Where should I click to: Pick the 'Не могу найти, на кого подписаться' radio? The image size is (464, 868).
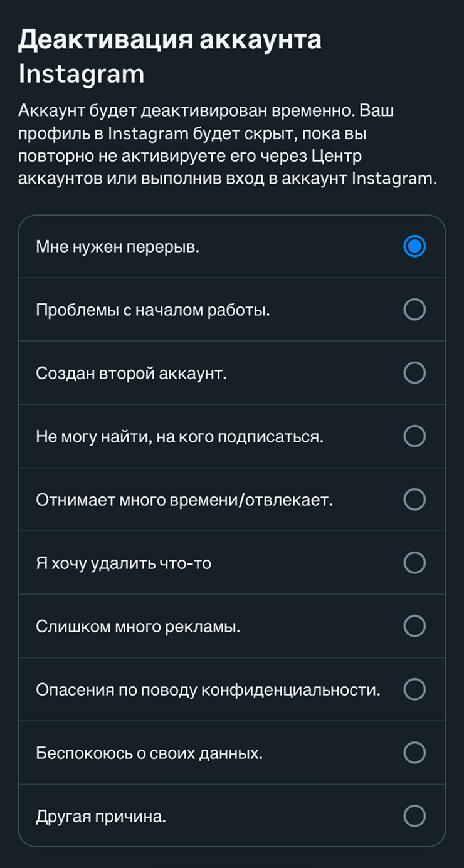point(414,436)
